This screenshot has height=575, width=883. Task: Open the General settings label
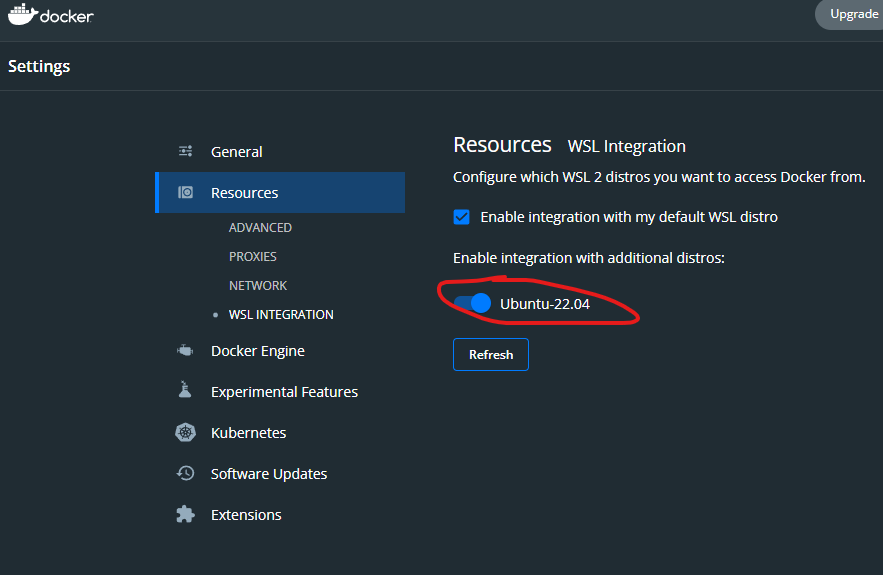(x=237, y=152)
